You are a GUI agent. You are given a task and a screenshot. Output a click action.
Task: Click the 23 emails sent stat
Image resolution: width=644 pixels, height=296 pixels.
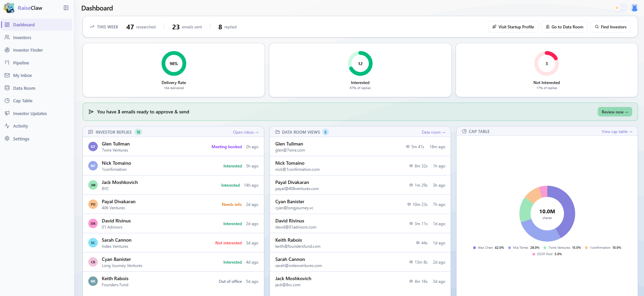(187, 27)
